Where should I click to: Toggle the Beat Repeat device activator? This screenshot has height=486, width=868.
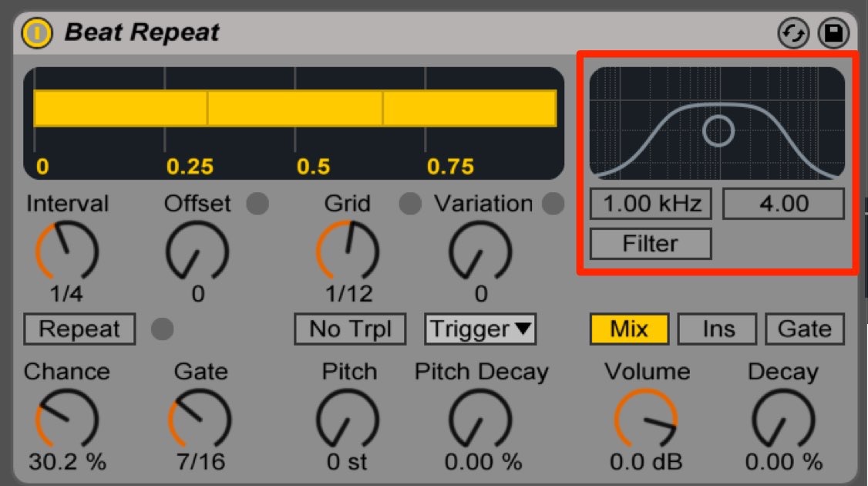pos(36,32)
